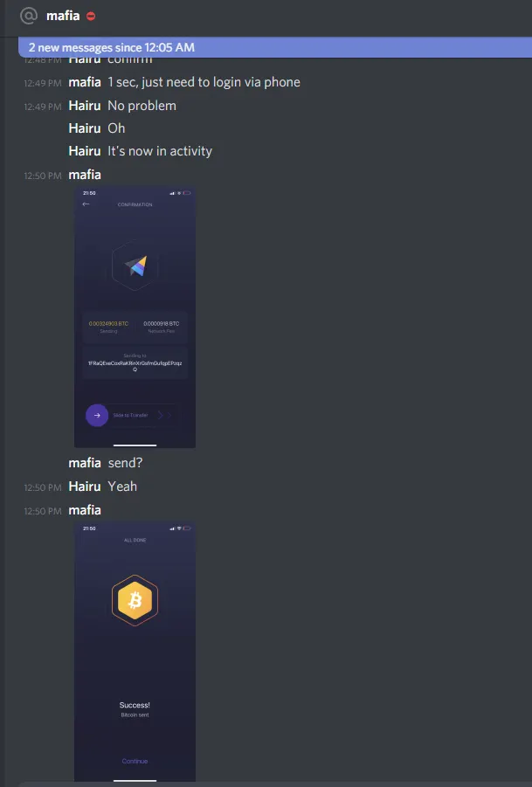Click Hairu's name beside 'It's now in activity'
Screen dimensions: 532x787
point(85,151)
